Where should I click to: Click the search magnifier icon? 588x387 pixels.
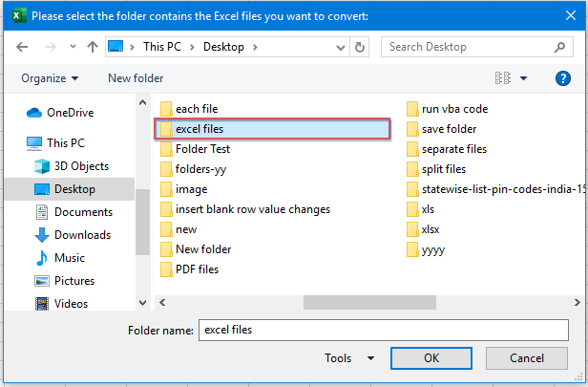coord(563,46)
